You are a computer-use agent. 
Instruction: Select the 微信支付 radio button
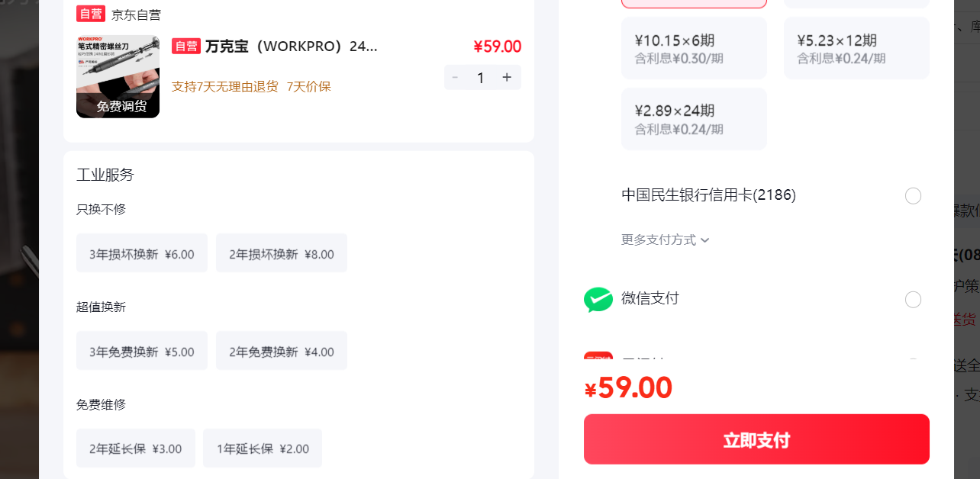(913, 300)
